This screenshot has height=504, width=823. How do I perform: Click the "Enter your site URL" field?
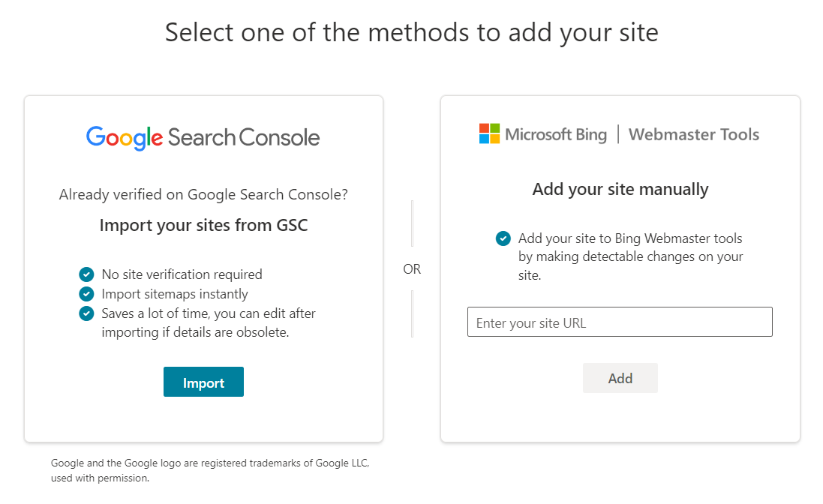[620, 322]
